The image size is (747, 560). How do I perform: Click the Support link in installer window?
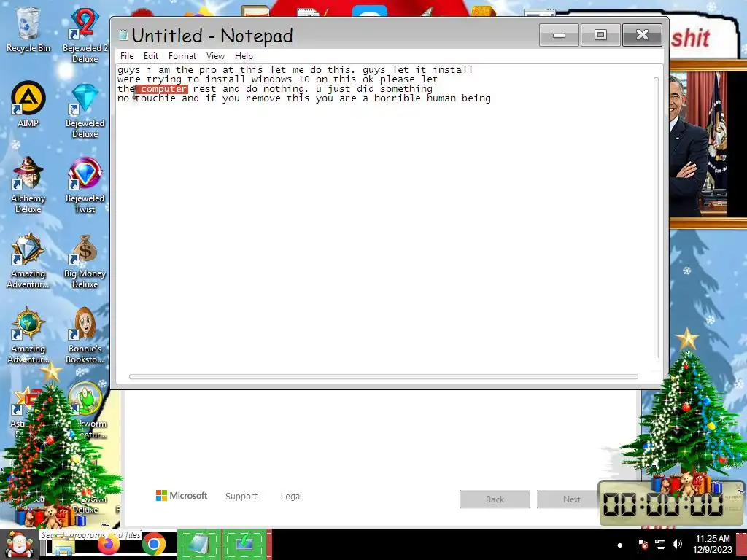[241, 496]
